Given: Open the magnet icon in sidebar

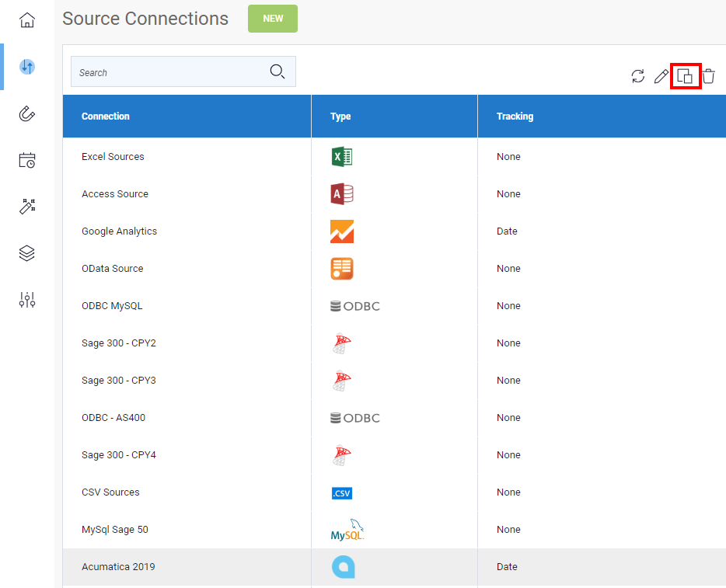Looking at the screenshot, I should point(27,113).
